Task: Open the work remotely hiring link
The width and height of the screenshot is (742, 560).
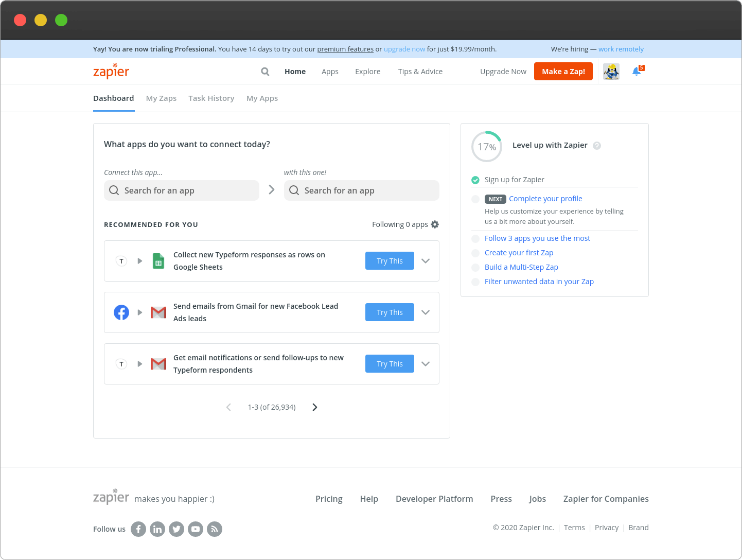Action: (x=621, y=49)
